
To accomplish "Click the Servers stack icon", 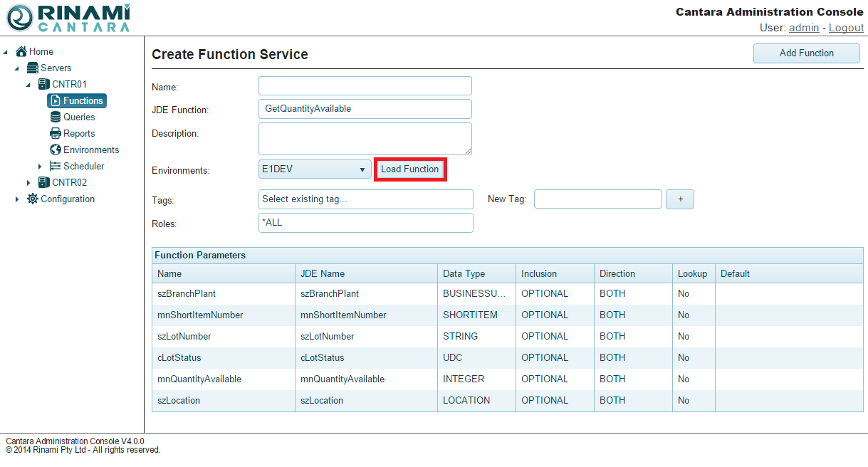I will [33, 68].
